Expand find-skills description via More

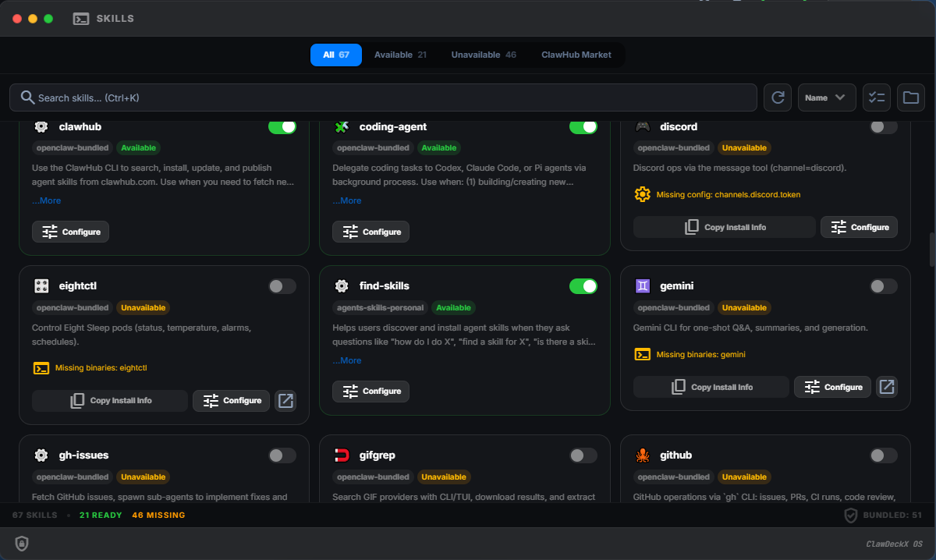[x=347, y=360]
